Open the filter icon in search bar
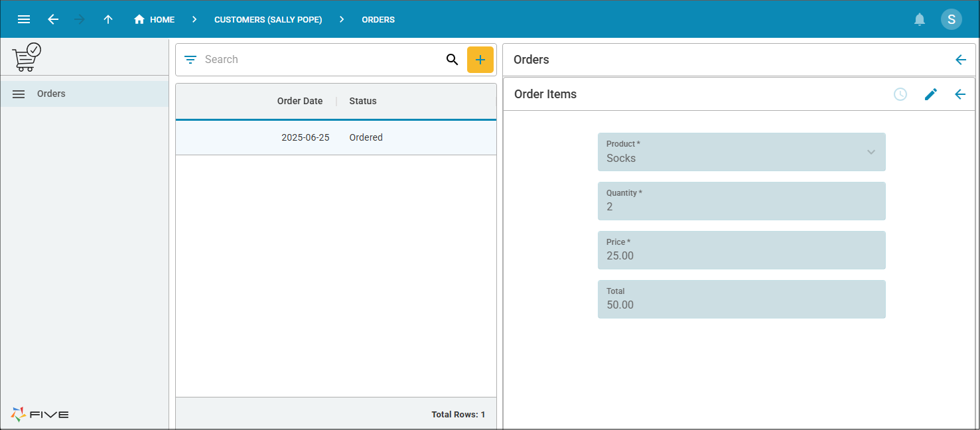The width and height of the screenshot is (980, 430). pos(190,60)
